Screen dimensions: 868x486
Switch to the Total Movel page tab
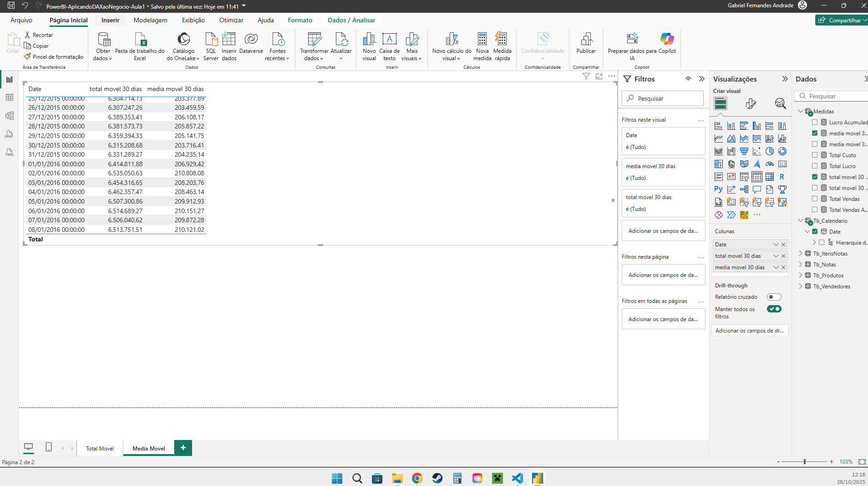point(100,449)
